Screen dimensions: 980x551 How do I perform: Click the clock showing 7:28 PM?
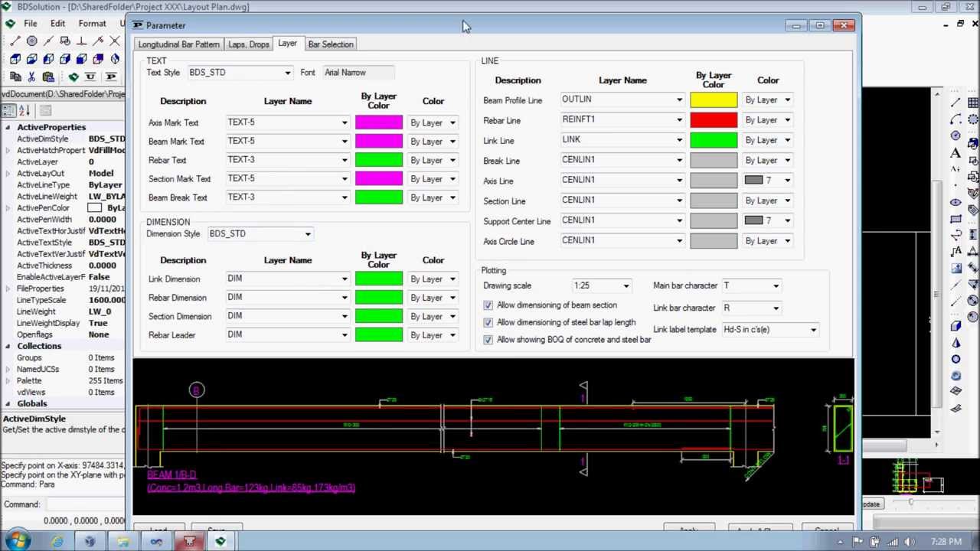point(946,542)
